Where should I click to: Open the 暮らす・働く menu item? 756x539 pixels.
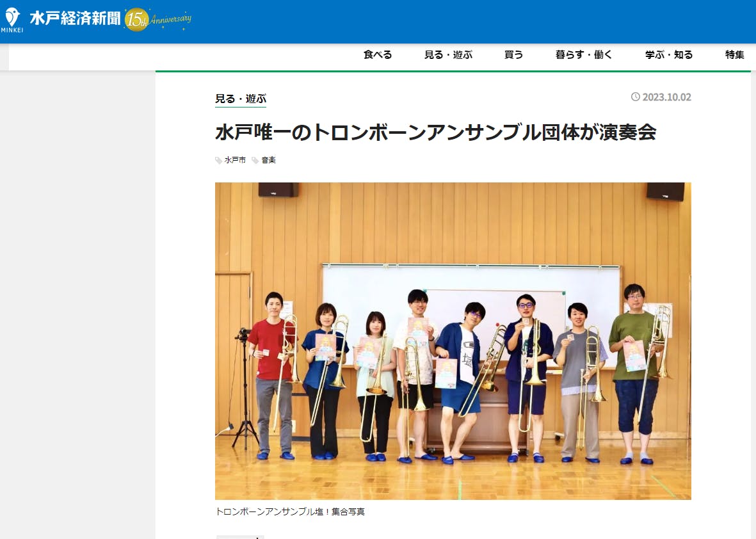tap(584, 55)
